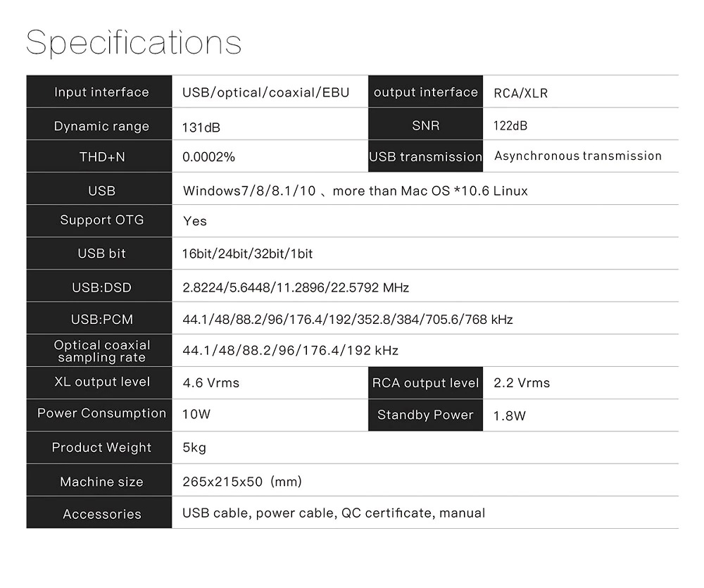The image size is (704, 588).
Task: Click the USB:DSD label cell
Action: tap(101, 287)
